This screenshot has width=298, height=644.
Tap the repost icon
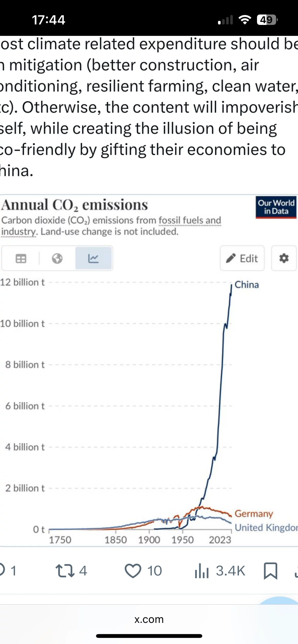[65, 570]
